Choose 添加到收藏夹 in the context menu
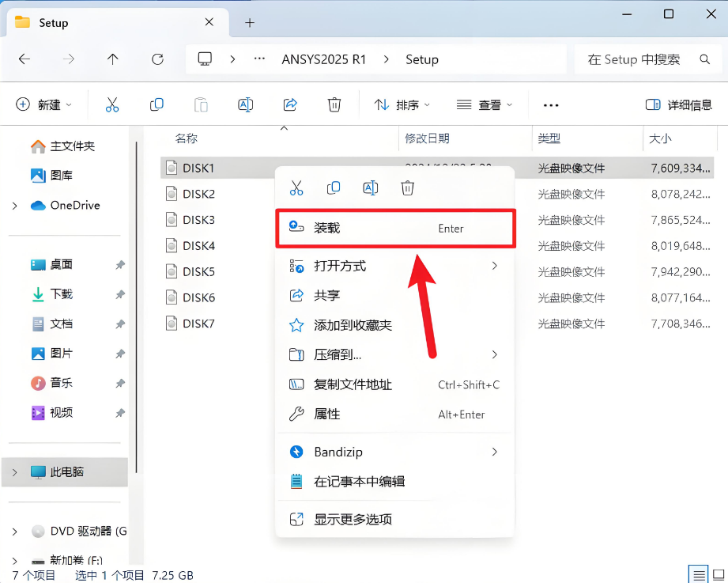 pos(395,325)
